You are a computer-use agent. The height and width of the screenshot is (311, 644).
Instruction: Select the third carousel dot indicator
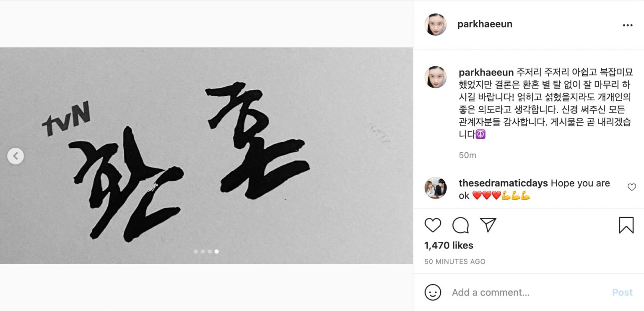coord(209,251)
